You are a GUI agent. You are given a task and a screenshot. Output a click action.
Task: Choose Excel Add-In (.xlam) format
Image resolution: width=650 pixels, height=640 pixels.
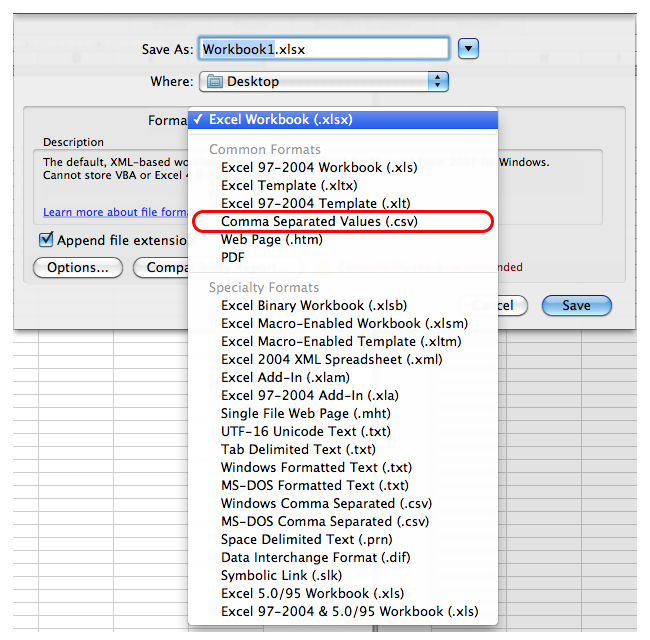click(x=343, y=378)
